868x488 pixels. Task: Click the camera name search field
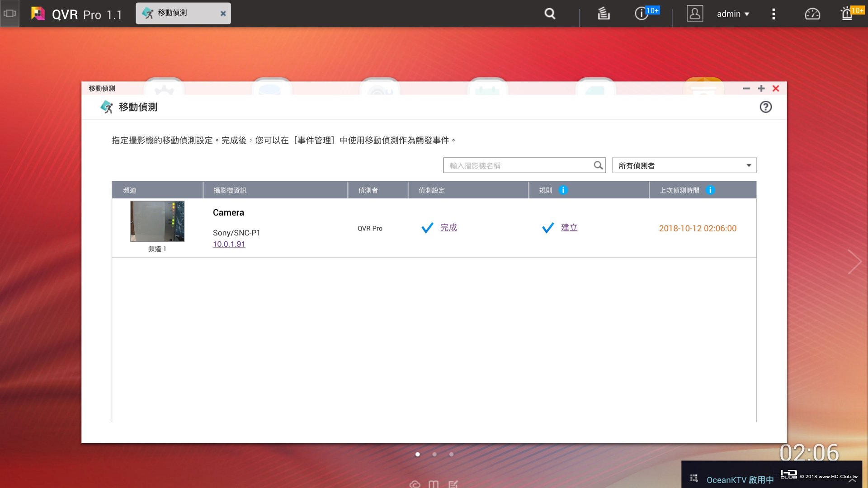[x=519, y=165]
